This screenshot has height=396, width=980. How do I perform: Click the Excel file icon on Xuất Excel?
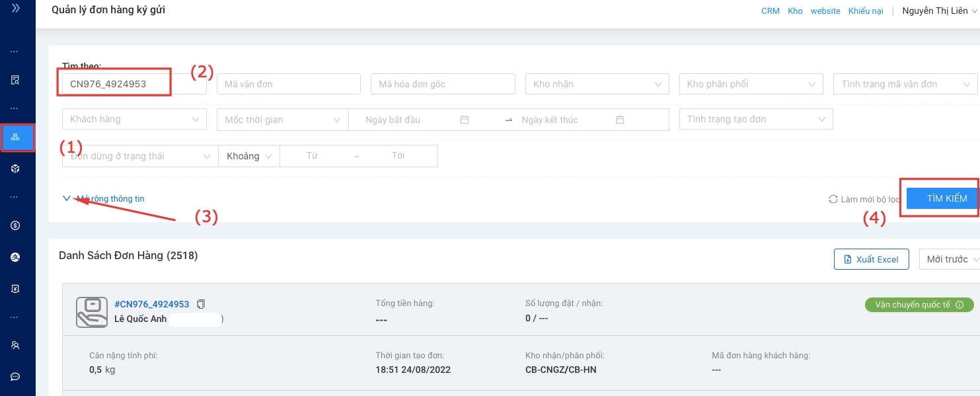pyautogui.click(x=848, y=259)
